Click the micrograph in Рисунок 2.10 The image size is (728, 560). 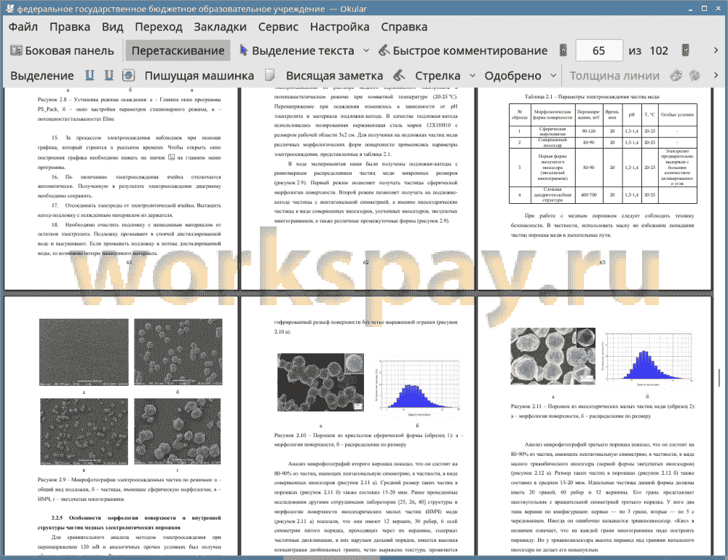(320, 382)
